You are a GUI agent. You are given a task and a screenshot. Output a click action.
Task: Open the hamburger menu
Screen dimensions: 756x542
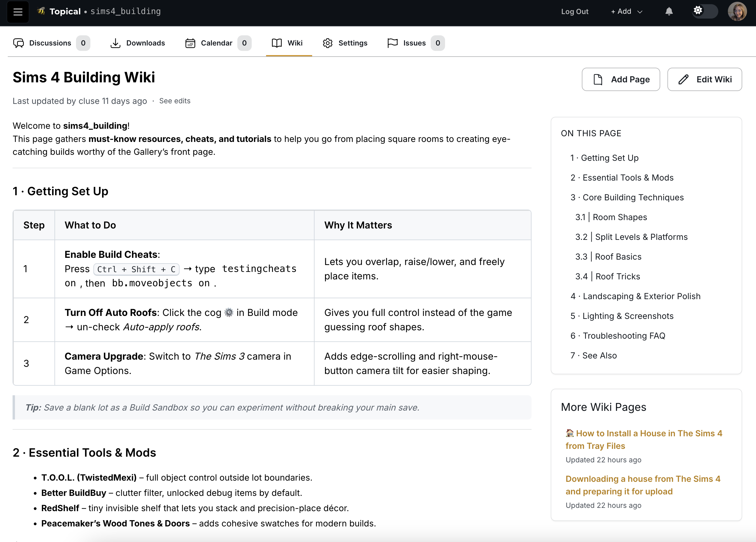pos(18,12)
